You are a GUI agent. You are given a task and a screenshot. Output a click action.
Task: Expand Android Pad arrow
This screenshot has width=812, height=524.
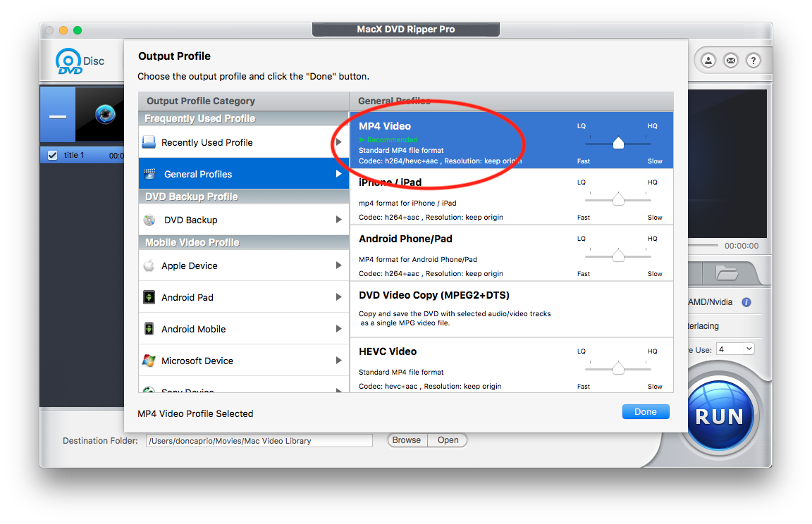click(338, 297)
